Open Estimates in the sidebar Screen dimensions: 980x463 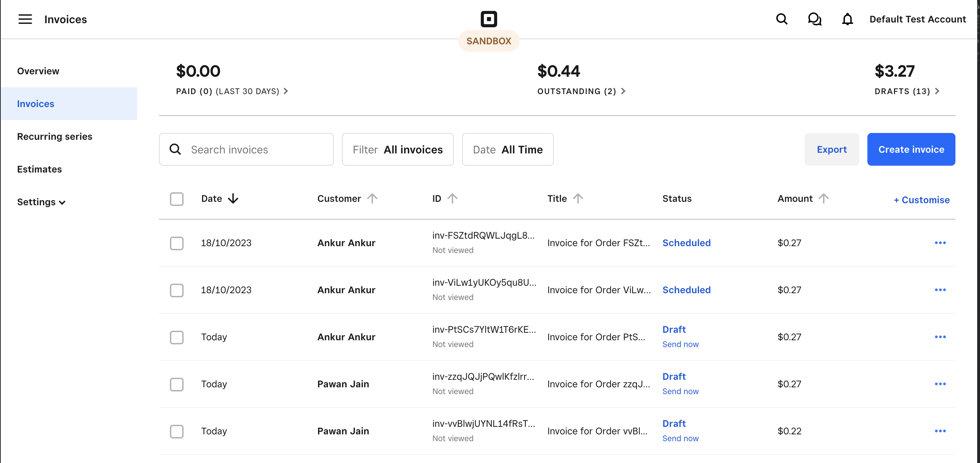[39, 169]
